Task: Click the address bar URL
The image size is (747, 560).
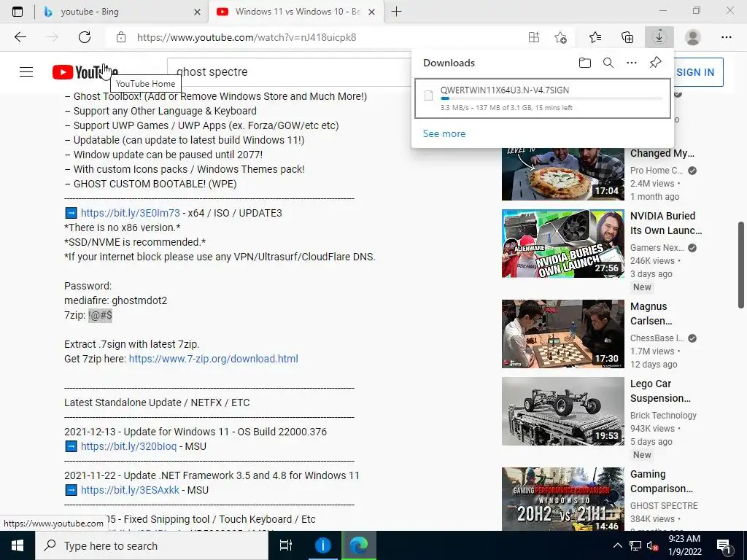Action: point(247,37)
